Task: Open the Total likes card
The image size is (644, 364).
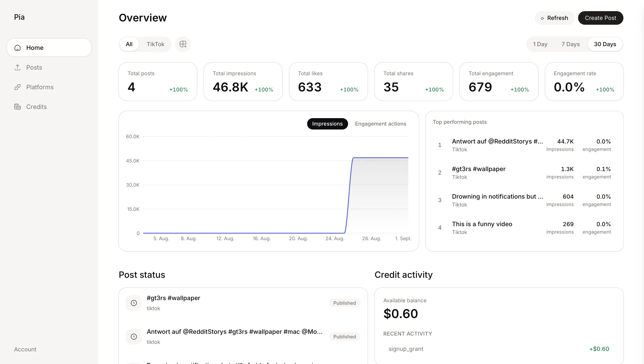Action: pos(328,82)
